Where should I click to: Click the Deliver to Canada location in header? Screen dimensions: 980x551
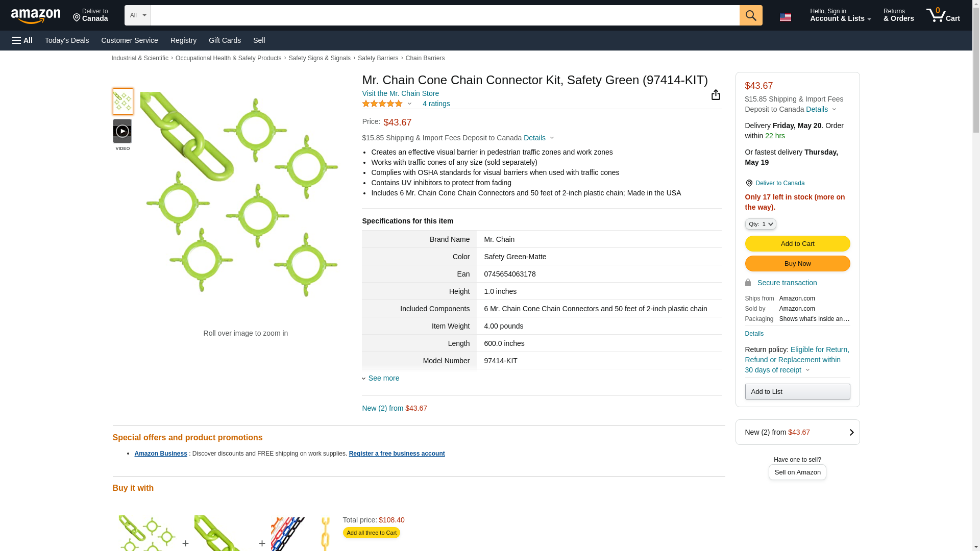click(90, 15)
